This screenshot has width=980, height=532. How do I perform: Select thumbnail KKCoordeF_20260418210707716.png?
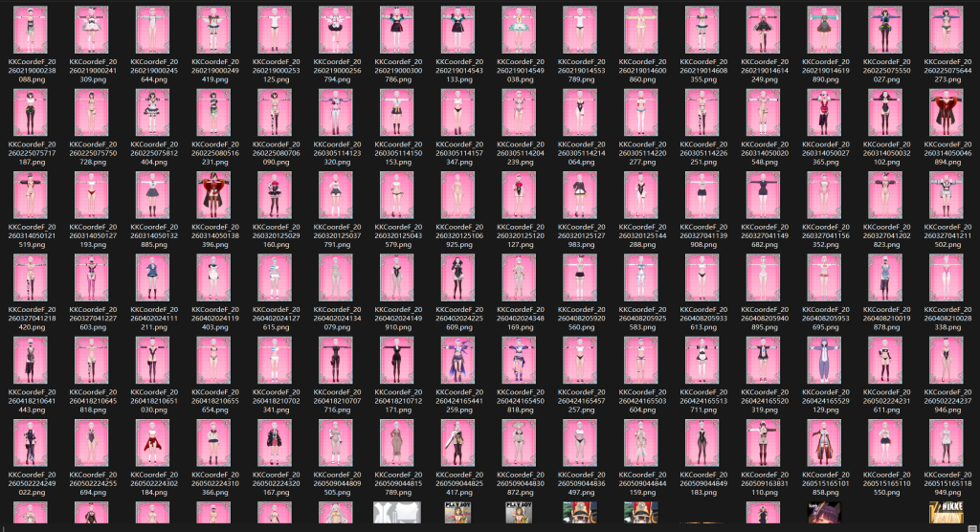336,360
